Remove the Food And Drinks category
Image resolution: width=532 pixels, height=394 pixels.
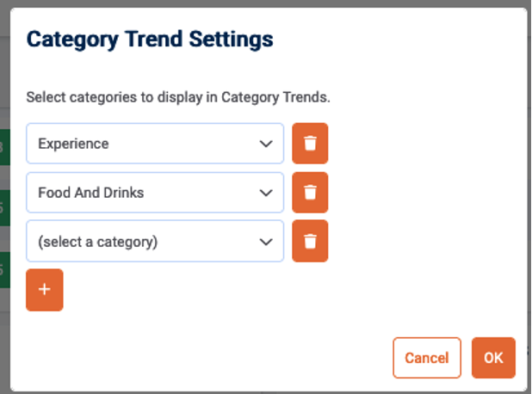[x=310, y=193]
